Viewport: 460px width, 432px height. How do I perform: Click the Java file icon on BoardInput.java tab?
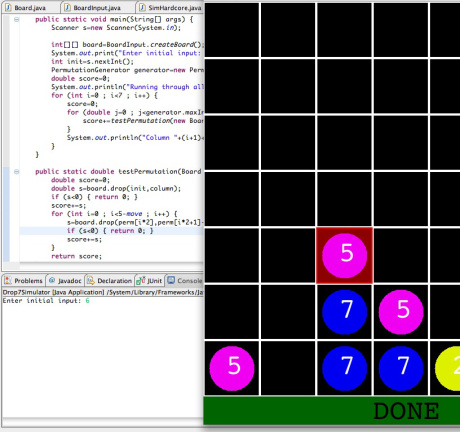(x=67, y=7)
